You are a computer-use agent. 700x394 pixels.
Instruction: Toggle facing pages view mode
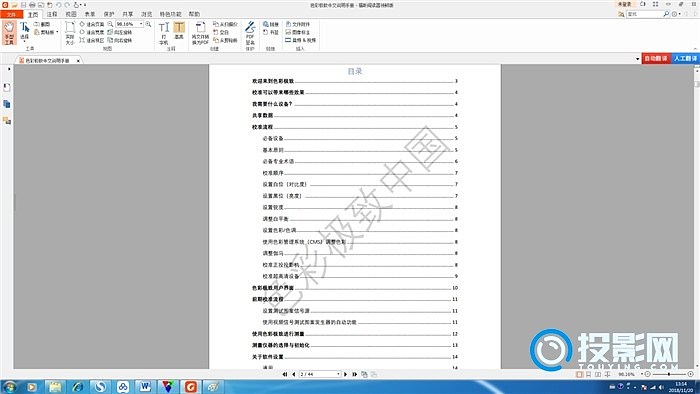[x=598, y=374]
